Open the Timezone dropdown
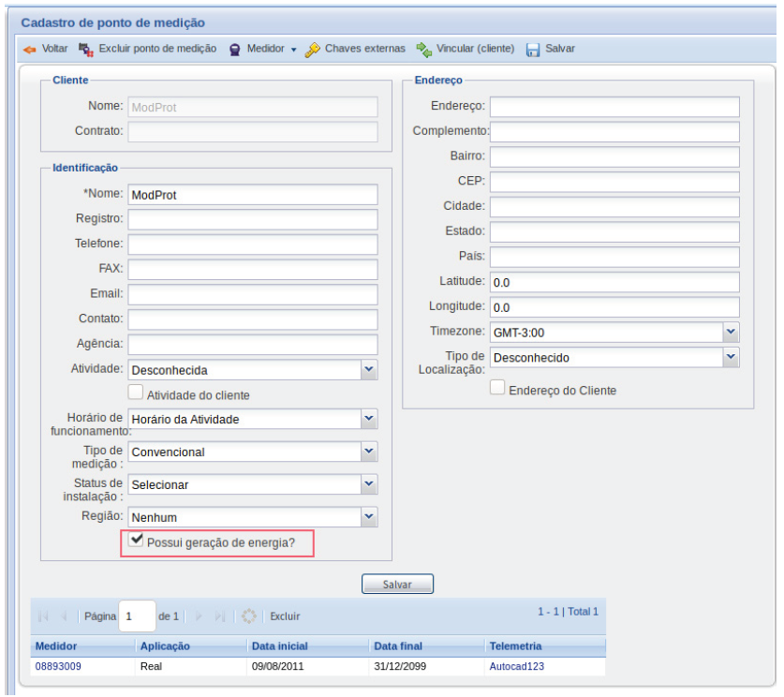This screenshot has height=697, width=784. coord(731,332)
